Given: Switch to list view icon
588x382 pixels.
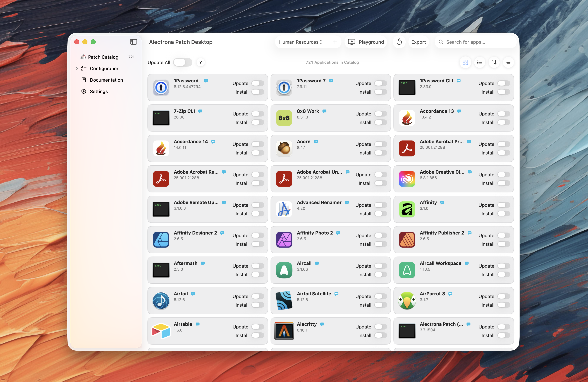Looking at the screenshot, I should click(480, 62).
